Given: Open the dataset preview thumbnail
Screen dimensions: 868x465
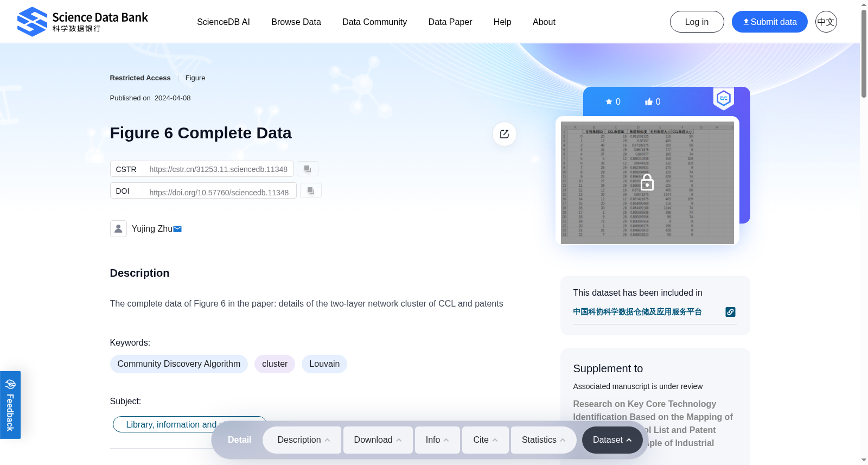Looking at the screenshot, I should click(647, 182).
